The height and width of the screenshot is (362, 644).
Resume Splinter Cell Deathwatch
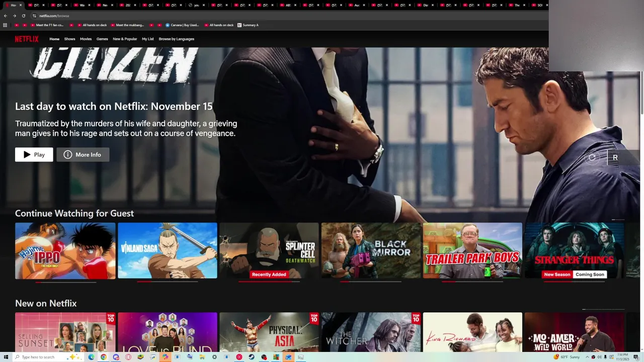tap(269, 251)
